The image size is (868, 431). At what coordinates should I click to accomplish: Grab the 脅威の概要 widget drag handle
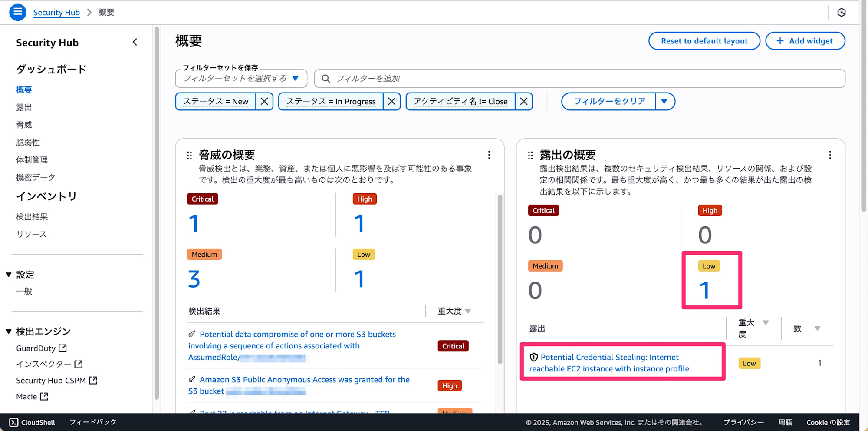click(189, 155)
